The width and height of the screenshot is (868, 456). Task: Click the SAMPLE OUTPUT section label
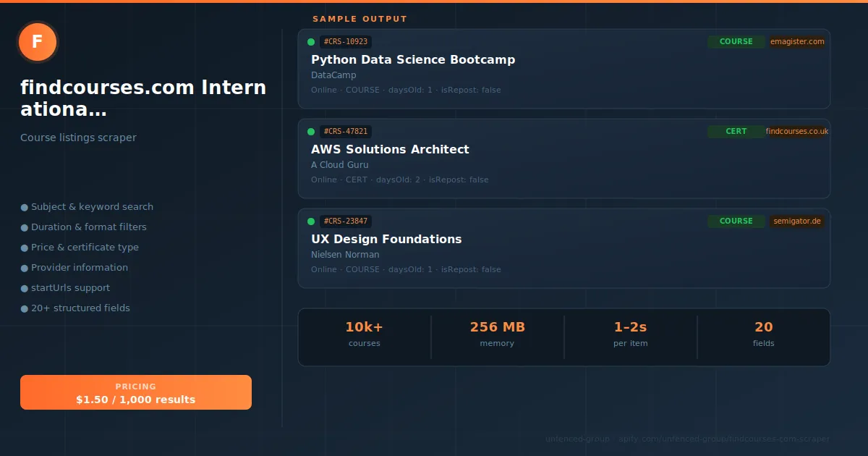pos(359,19)
